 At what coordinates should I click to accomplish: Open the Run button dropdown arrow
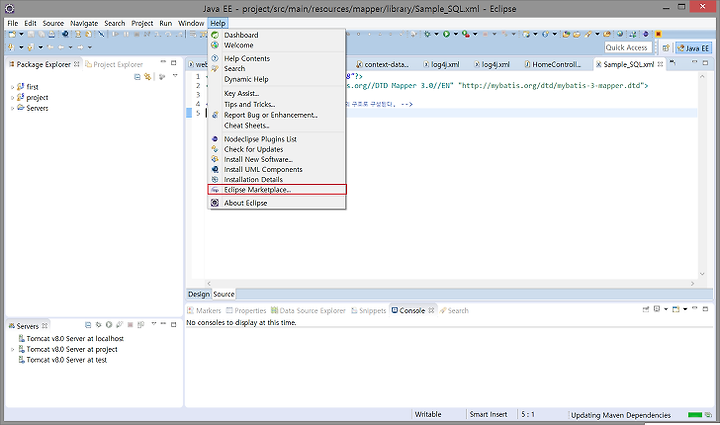click(x=456, y=34)
